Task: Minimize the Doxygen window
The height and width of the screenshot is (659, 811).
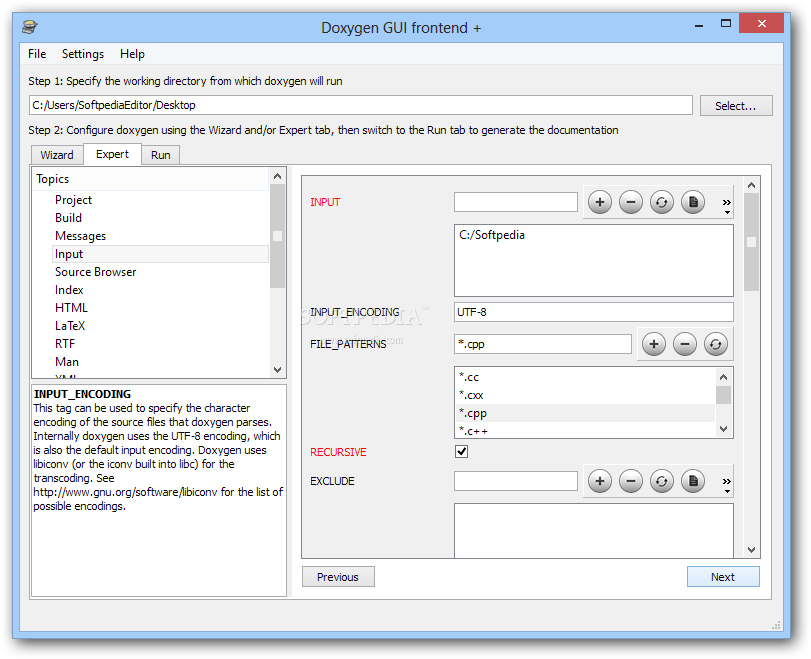Action: (x=699, y=25)
